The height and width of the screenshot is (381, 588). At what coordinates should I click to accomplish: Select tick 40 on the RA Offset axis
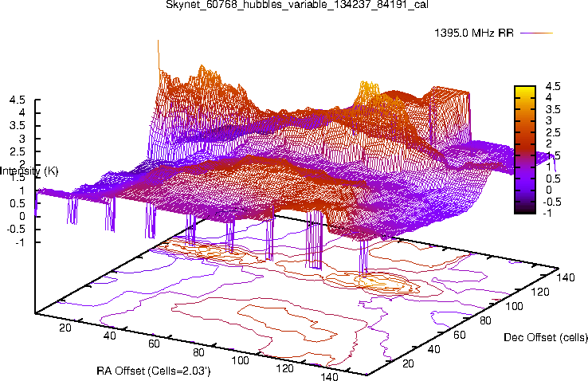[109, 336]
